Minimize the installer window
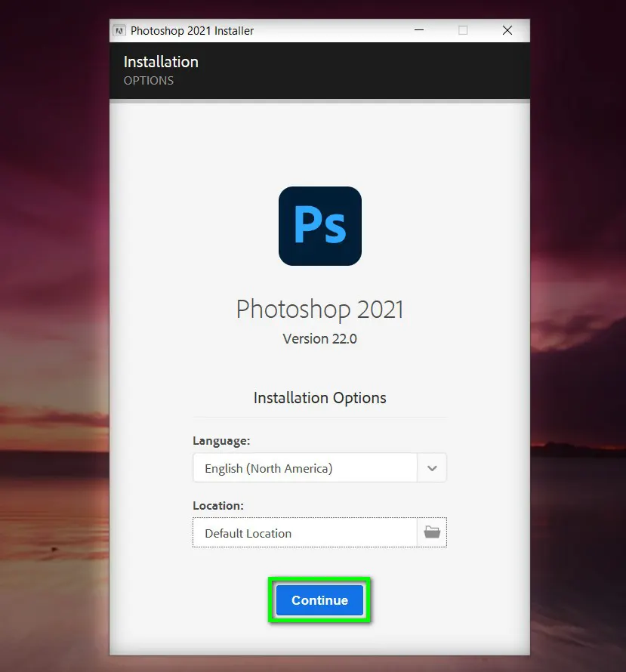The width and height of the screenshot is (626, 672). click(418, 31)
